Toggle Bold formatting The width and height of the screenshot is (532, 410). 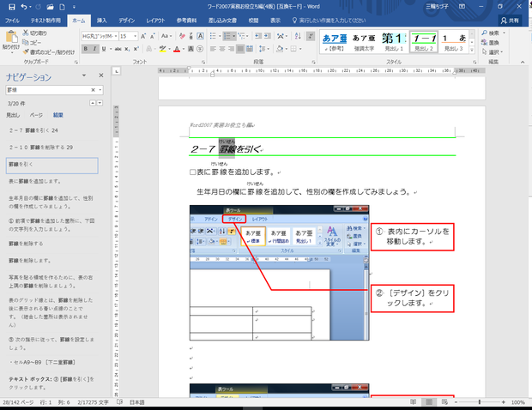[x=86, y=49]
